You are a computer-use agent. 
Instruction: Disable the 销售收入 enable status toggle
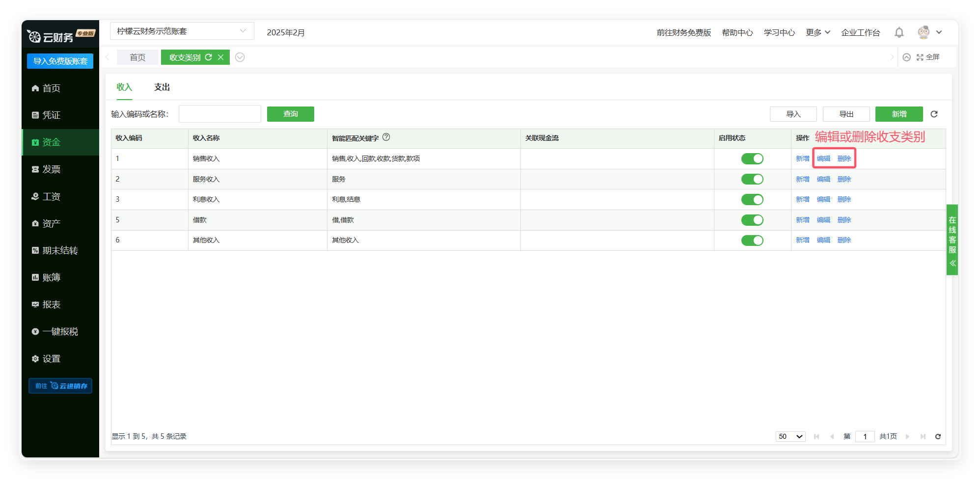tap(752, 159)
